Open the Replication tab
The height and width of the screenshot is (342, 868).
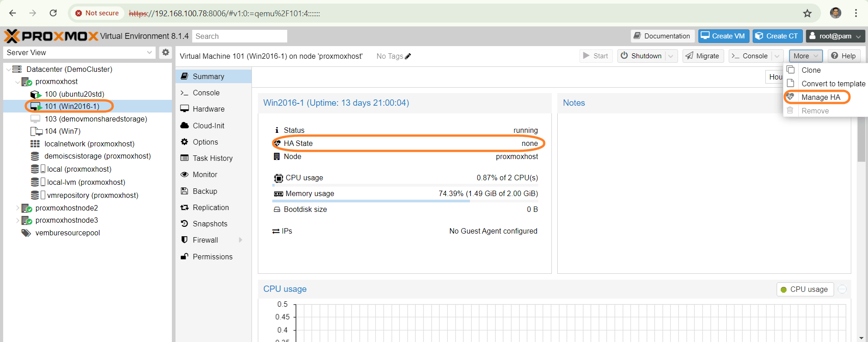coord(213,207)
